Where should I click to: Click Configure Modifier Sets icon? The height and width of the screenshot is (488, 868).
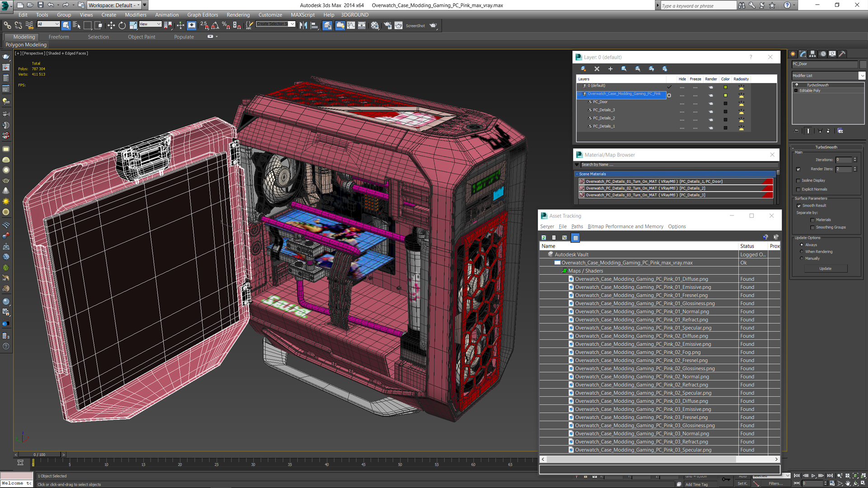point(840,131)
